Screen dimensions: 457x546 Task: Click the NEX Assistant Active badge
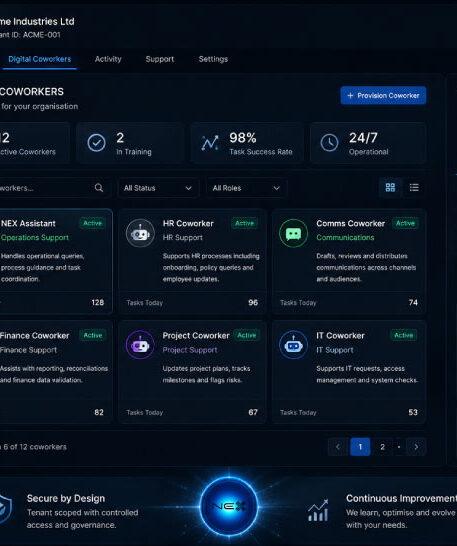click(92, 223)
